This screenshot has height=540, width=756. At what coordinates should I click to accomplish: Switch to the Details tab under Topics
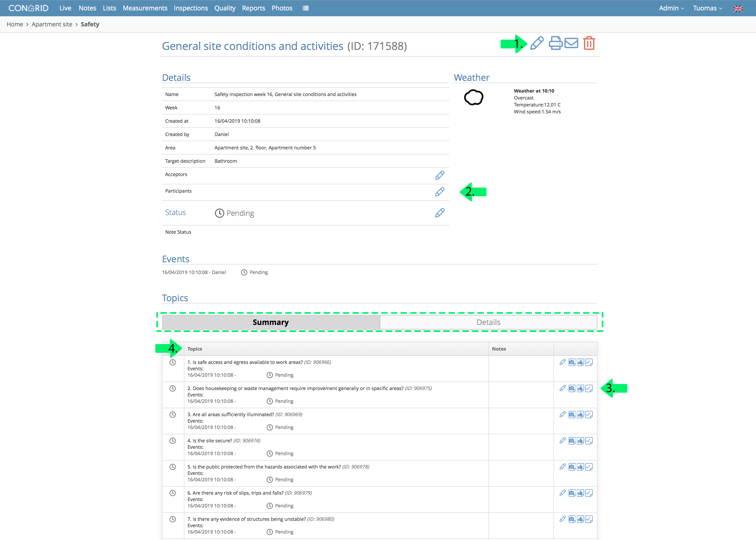[488, 322]
